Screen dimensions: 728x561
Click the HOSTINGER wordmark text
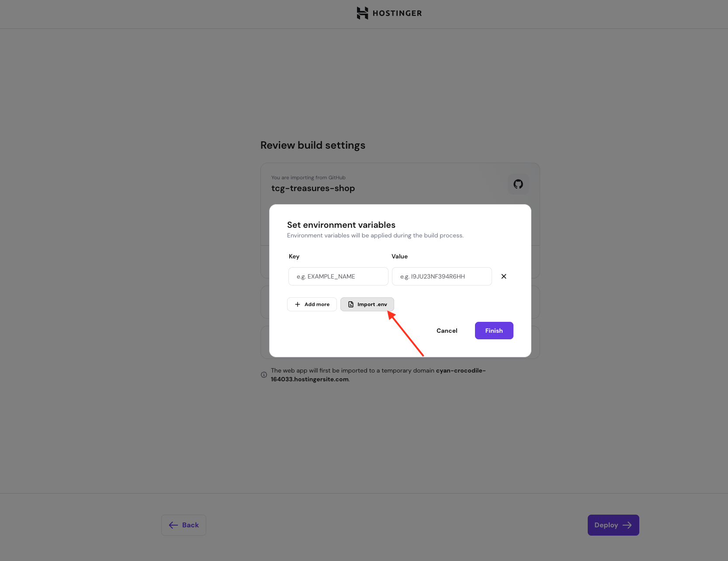pos(397,14)
